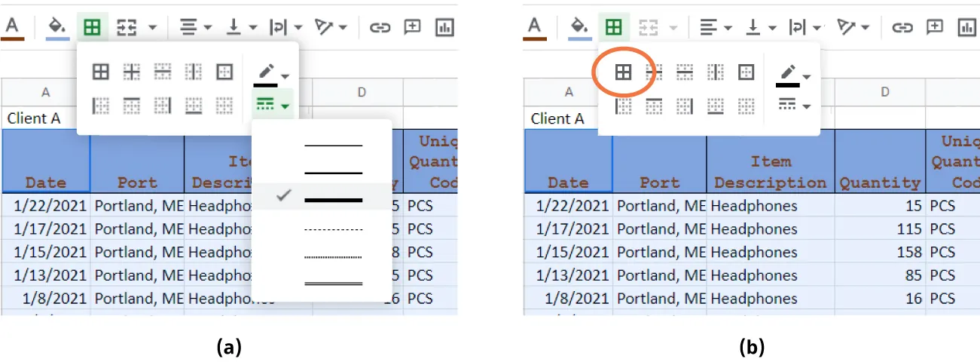Select the checked thick line style in panel (a)
The image size is (980, 362).
click(x=332, y=199)
